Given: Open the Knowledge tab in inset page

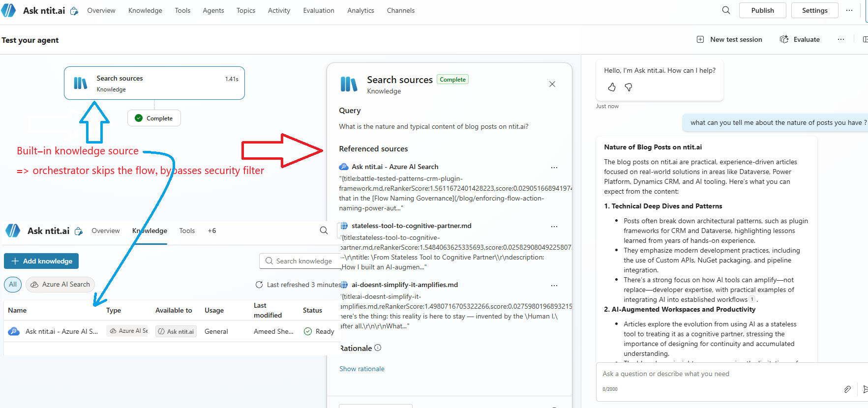Looking at the screenshot, I should click(x=150, y=231).
